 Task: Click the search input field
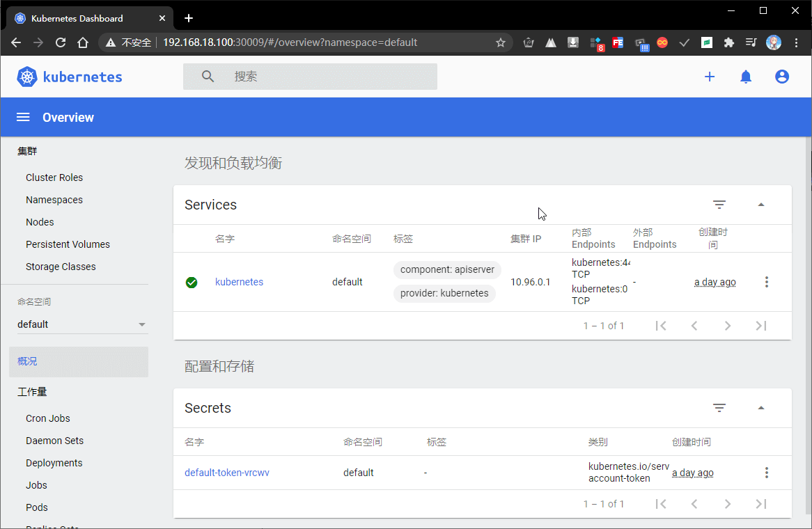point(310,77)
